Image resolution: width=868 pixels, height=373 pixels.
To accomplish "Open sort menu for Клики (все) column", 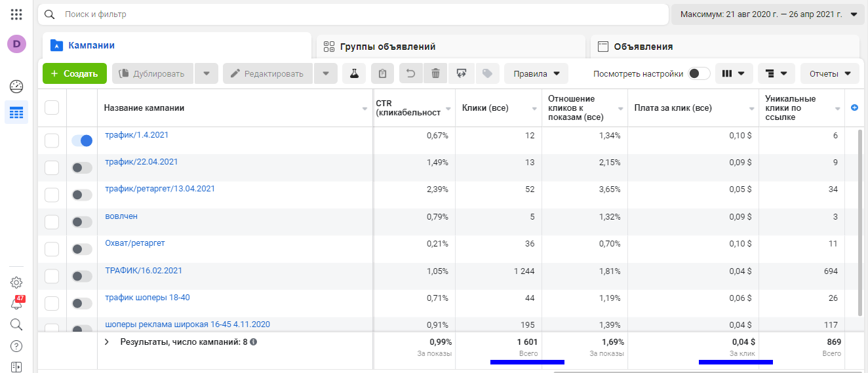I will tap(535, 109).
